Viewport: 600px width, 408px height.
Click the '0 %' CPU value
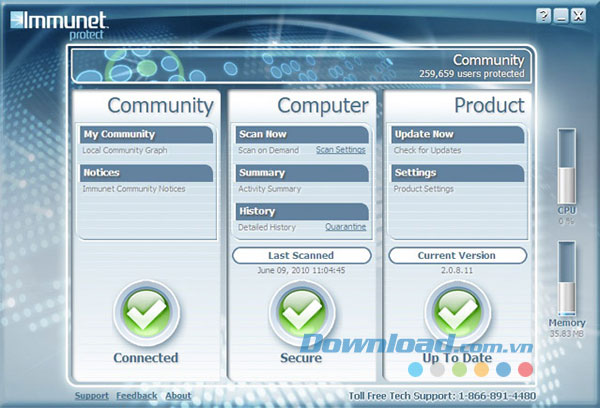point(566,221)
